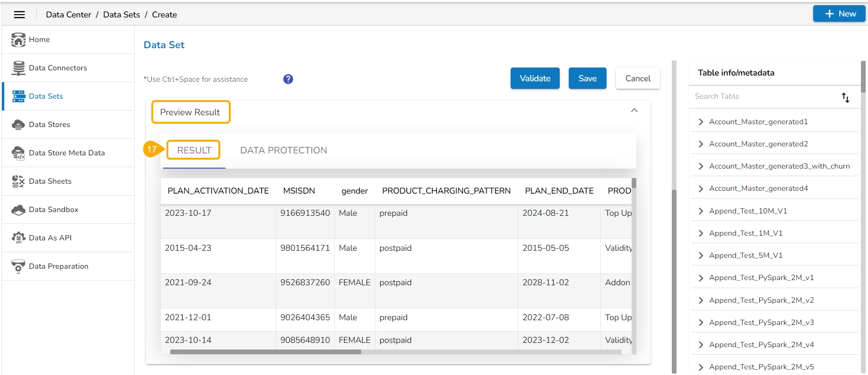Click the Save button
Image resolution: width=868 pixels, height=375 pixels.
[587, 78]
